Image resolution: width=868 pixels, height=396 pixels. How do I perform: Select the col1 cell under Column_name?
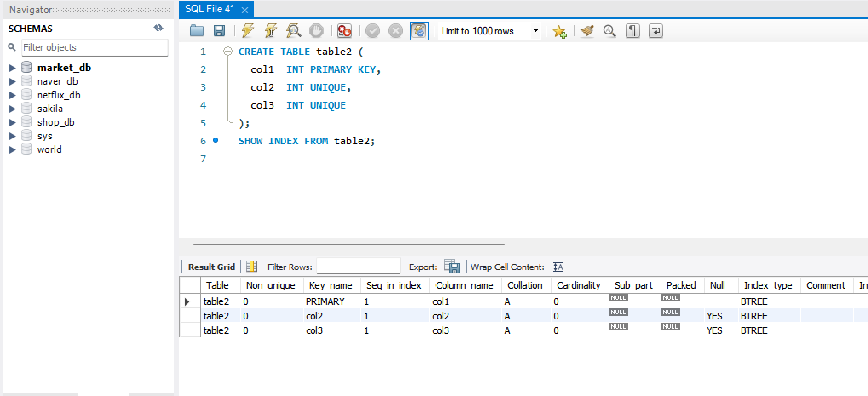point(466,301)
